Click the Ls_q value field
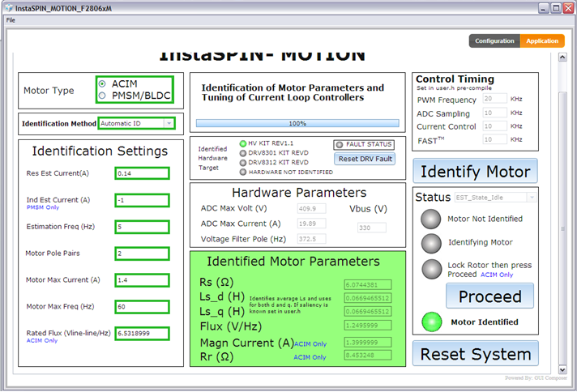Viewport: 577px width, 392px height. click(368, 312)
